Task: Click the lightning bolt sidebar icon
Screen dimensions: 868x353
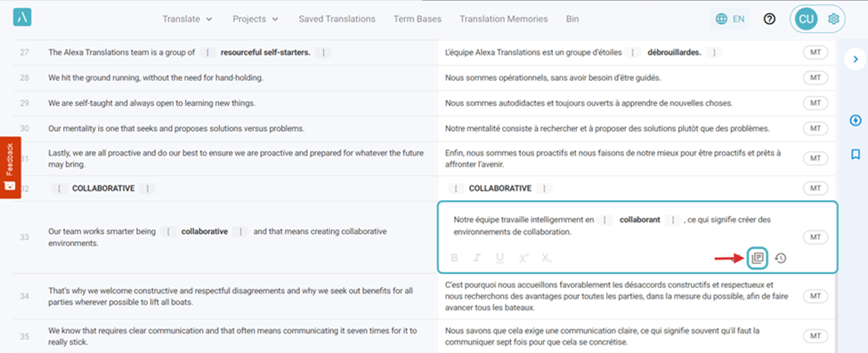Action: point(856,120)
